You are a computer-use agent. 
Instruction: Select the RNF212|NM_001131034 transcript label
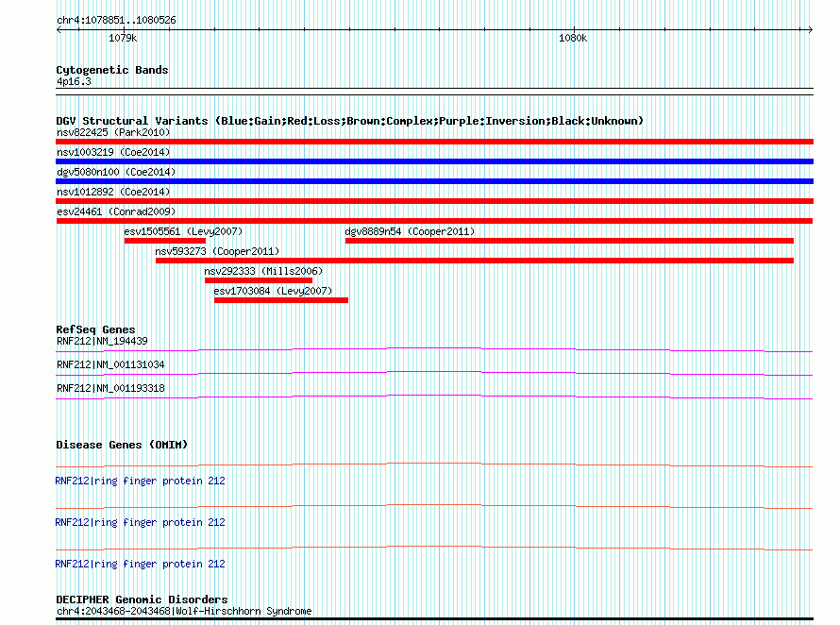coord(110,365)
